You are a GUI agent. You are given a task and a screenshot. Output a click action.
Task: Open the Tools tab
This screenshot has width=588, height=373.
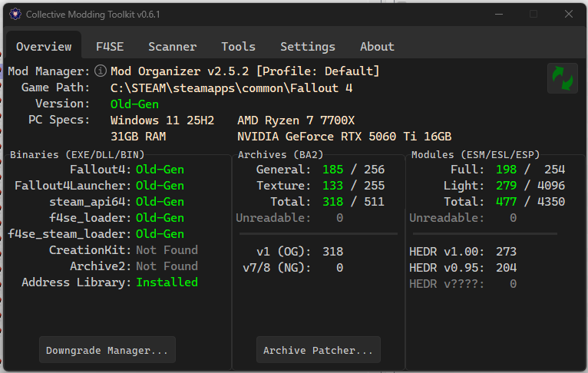(238, 47)
